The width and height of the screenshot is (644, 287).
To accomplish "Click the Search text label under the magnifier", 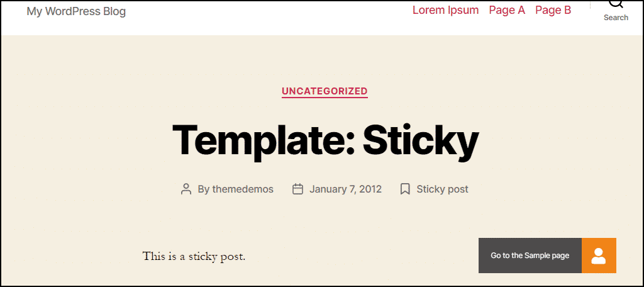I will point(616,18).
